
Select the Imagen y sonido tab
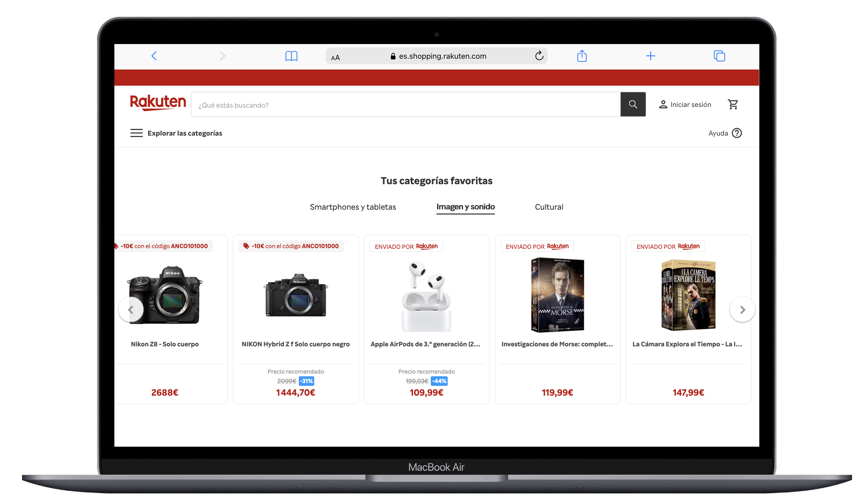click(x=466, y=207)
